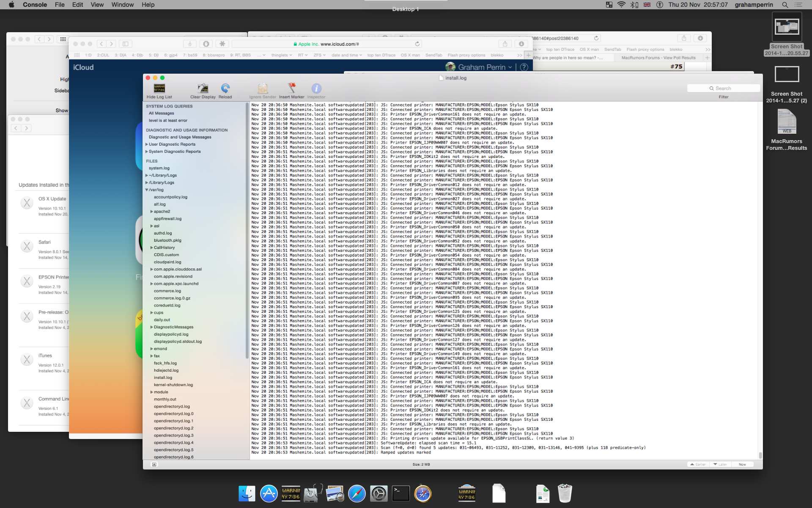Screen dimensions: 812x508
Task: Click Spotlight search icon in the menu bar
Action: click(785, 5)
